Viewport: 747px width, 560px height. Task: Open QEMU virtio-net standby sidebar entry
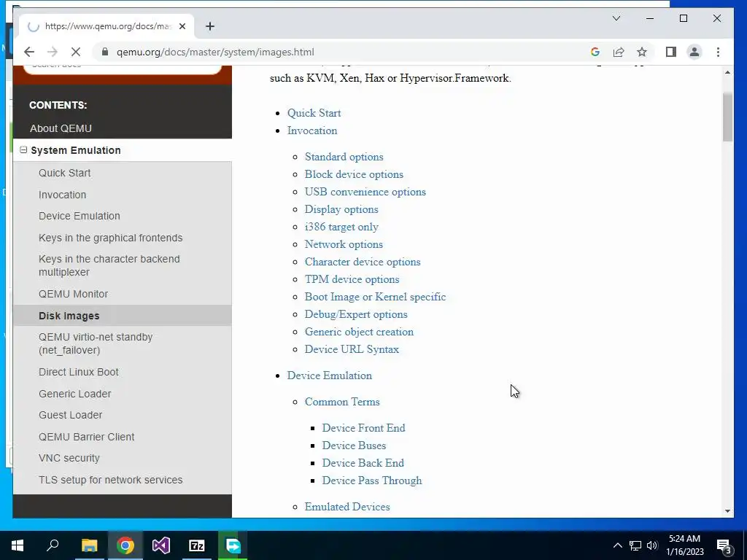point(96,343)
